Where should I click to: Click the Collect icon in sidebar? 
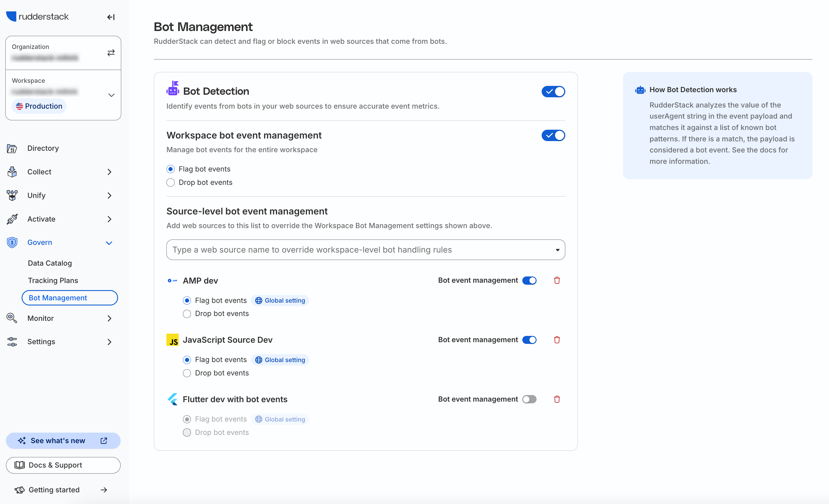(12, 172)
